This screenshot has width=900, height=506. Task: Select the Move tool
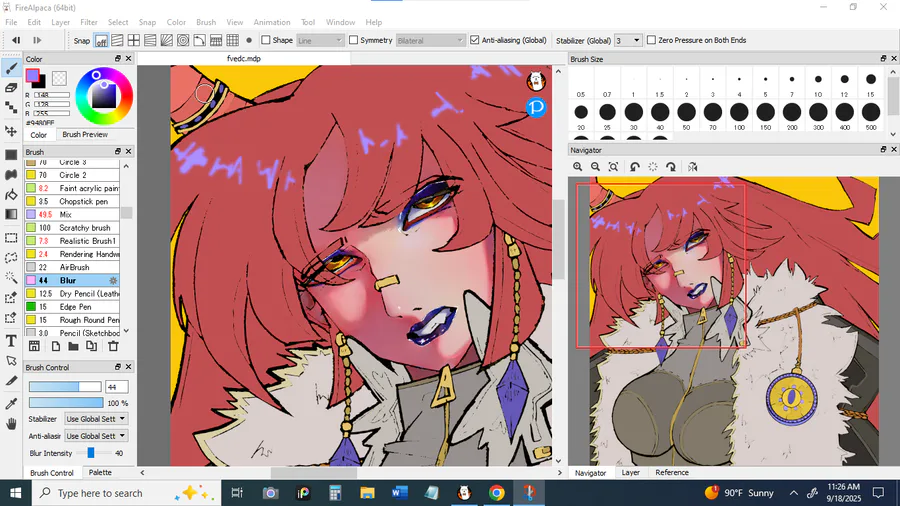11,131
